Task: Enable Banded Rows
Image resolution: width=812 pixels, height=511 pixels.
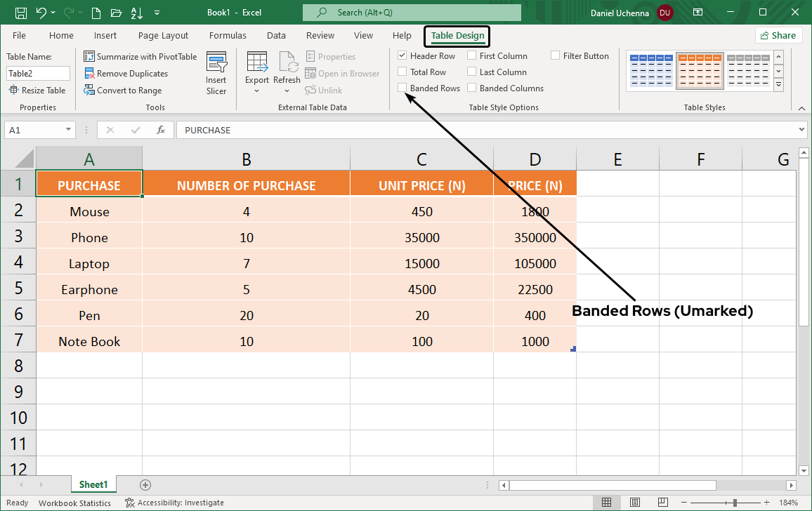Action: click(402, 88)
